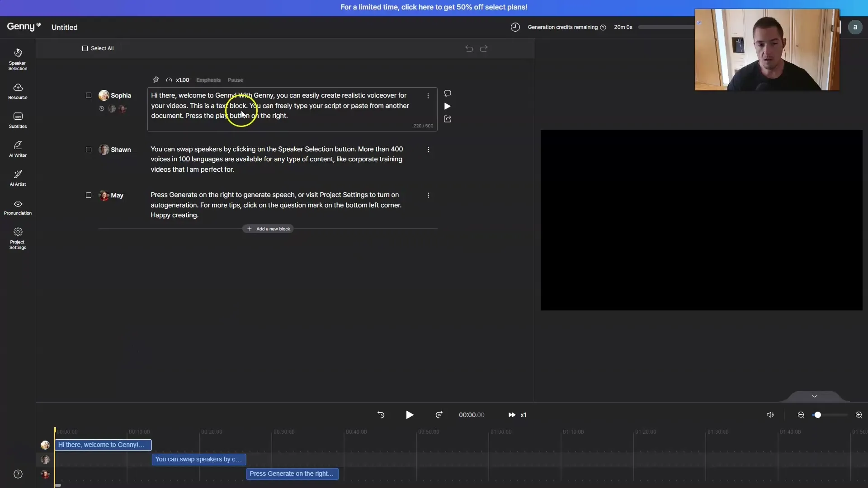Open Project Settings panel
This screenshot has width=868, height=488.
point(17,237)
